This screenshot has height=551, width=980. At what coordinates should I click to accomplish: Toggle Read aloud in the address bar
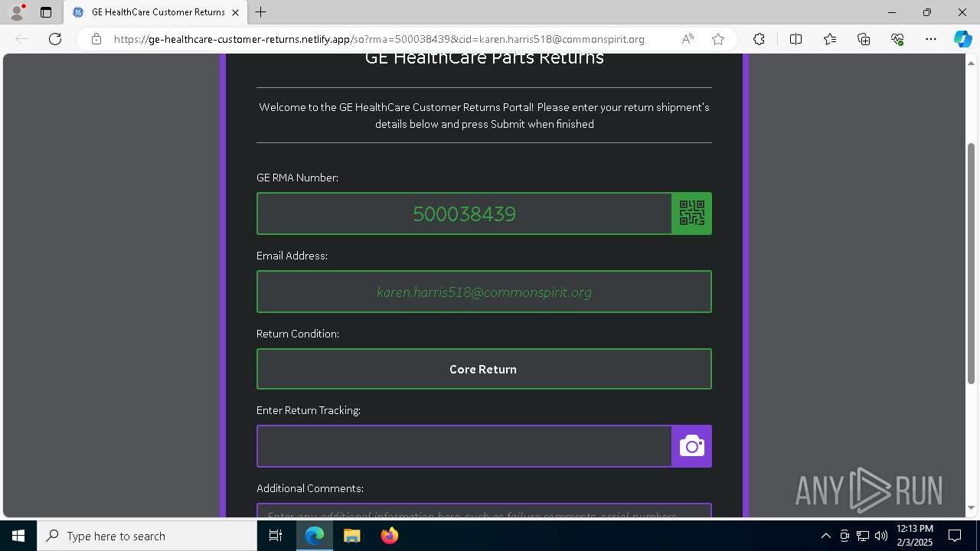pyautogui.click(x=688, y=39)
